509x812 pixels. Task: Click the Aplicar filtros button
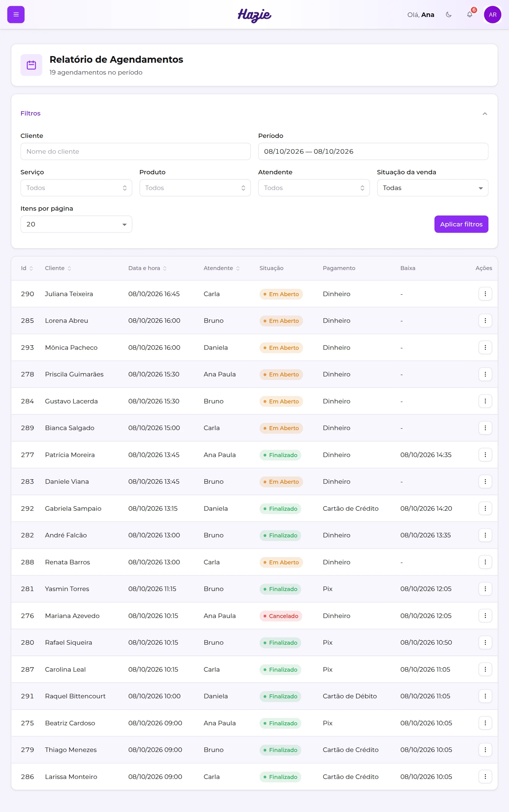(x=461, y=224)
